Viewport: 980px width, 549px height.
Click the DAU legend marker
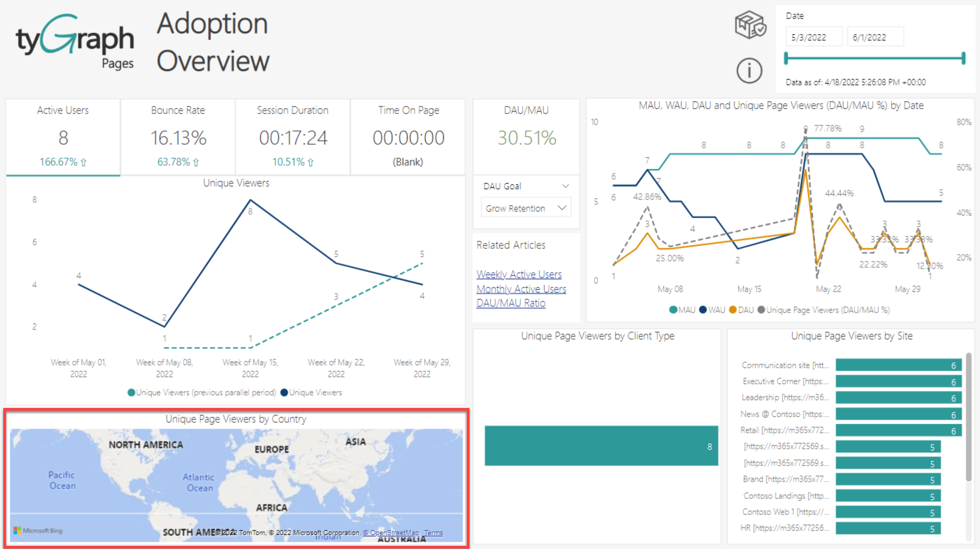pyautogui.click(x=733, y=310)
